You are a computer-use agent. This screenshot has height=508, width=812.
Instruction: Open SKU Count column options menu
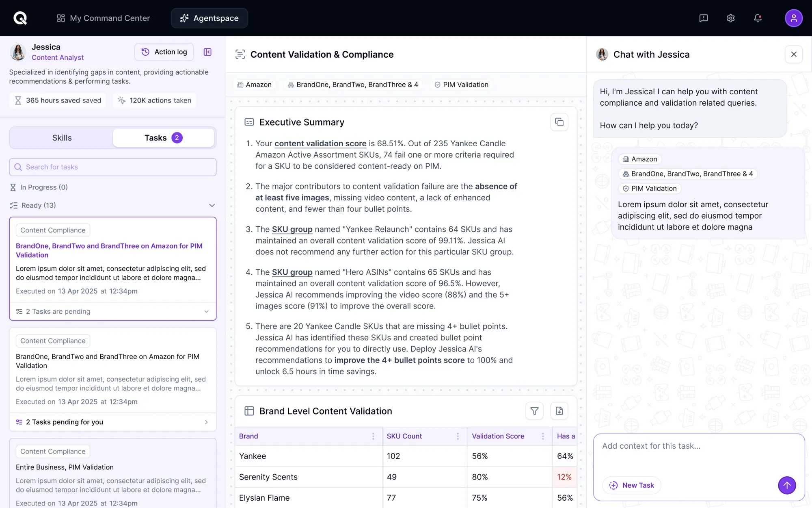tap(458, 436)
